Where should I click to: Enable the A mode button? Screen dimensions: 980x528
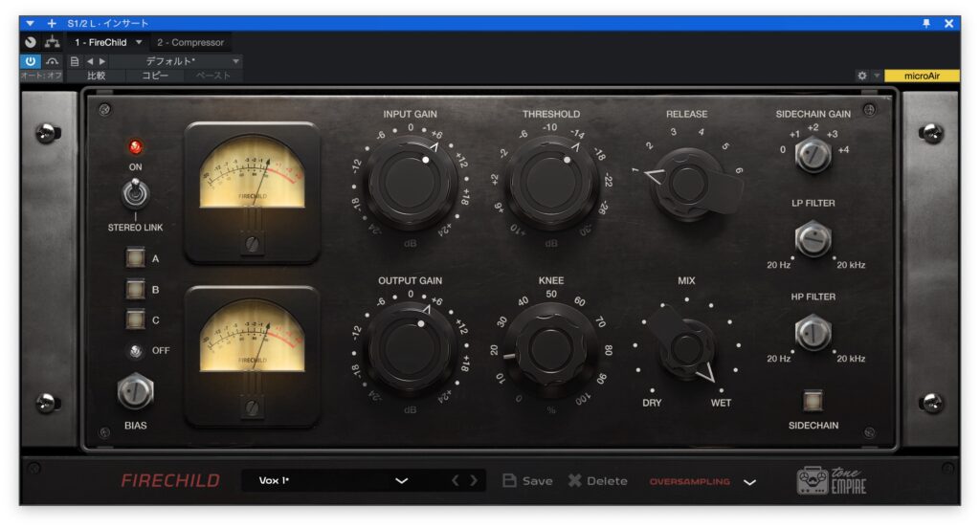135,257
